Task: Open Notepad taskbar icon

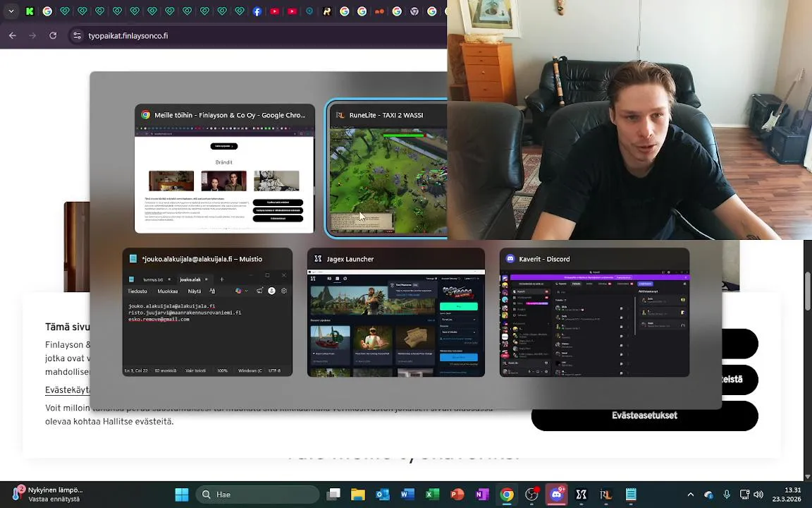Action: point(631,495)
